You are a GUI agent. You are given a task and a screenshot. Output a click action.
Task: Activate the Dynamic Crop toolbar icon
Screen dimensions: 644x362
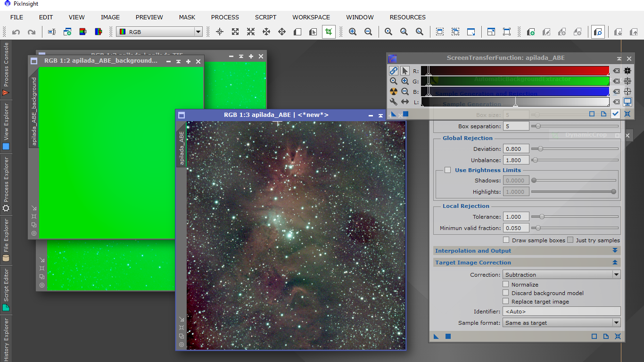click(x=329, y=32)
